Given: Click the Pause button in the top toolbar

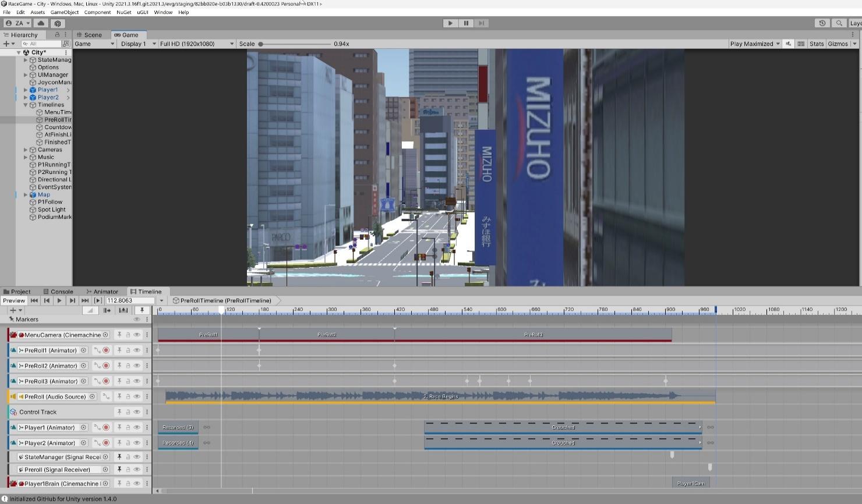Looking at the screenshot, I should click(x=466, y=23).
